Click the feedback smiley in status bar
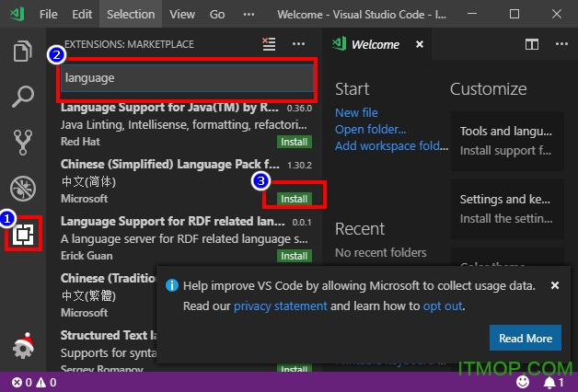The width and height of the screenshot is (578, 392). pos(523,382)
